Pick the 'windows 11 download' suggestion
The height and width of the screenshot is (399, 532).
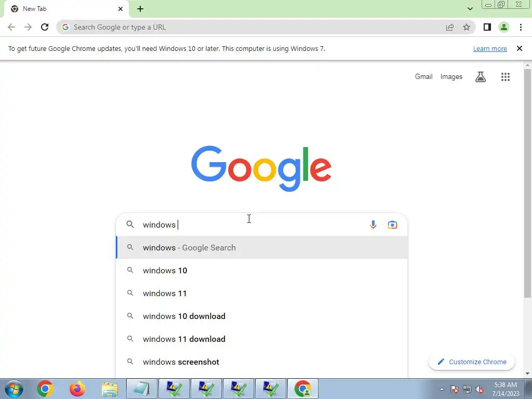(x=262, y=339)
